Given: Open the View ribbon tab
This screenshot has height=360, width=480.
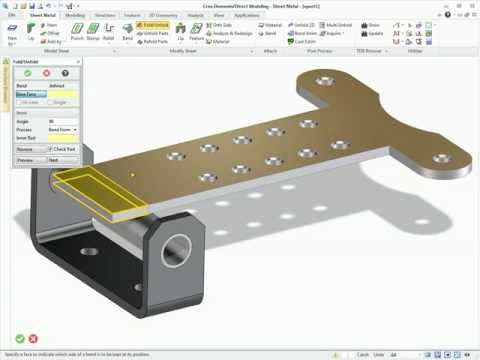Looking at the screenshot, I should (219, 15).
